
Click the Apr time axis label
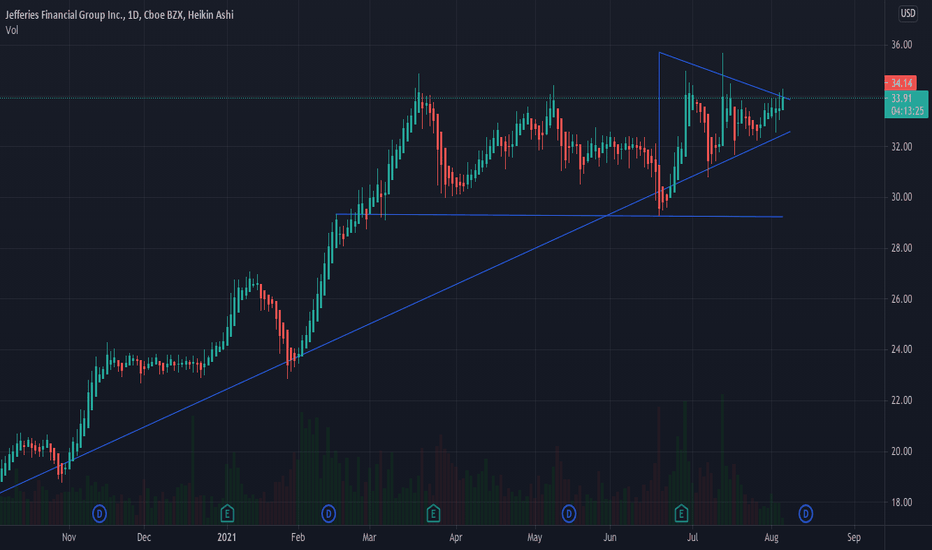pyautogui.click(x=456, y=538)
